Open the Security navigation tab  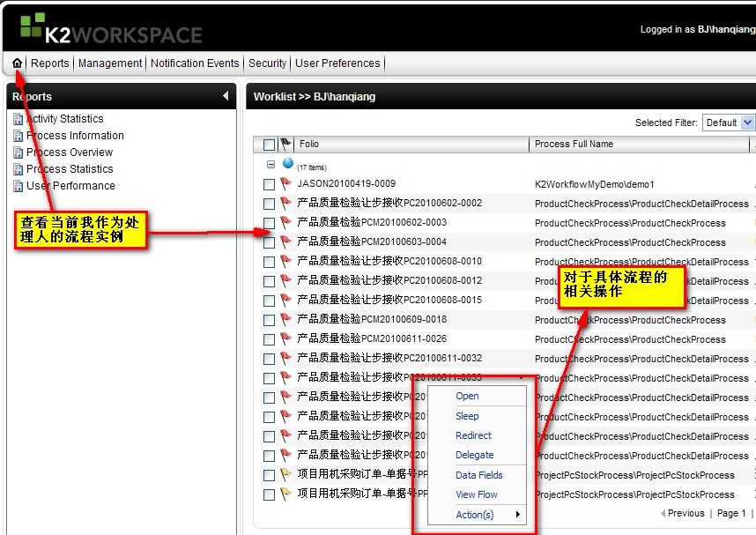point(267,63)
